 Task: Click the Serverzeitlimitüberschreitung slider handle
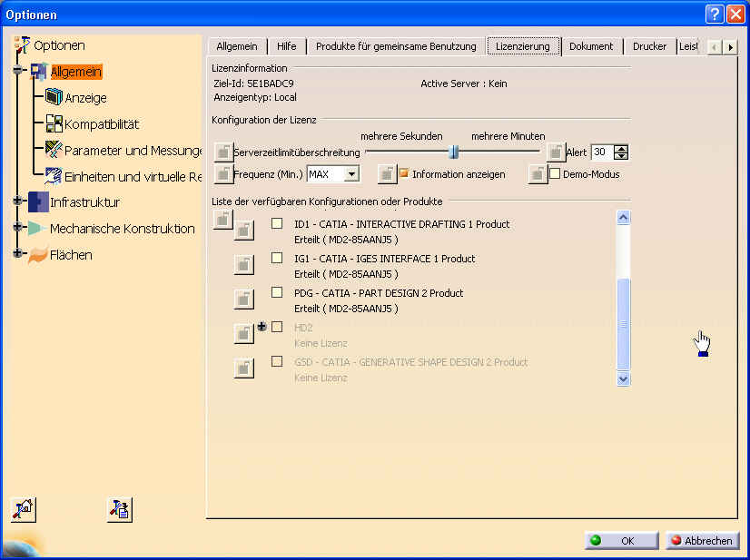(x=453, y=152)
